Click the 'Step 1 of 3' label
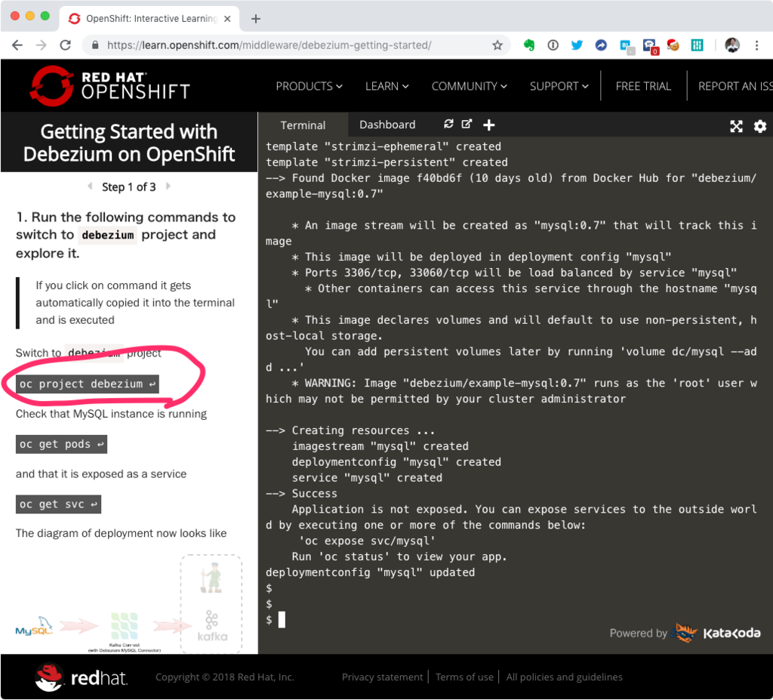This screenshot has width=773, height=700. tap(128, 187)
